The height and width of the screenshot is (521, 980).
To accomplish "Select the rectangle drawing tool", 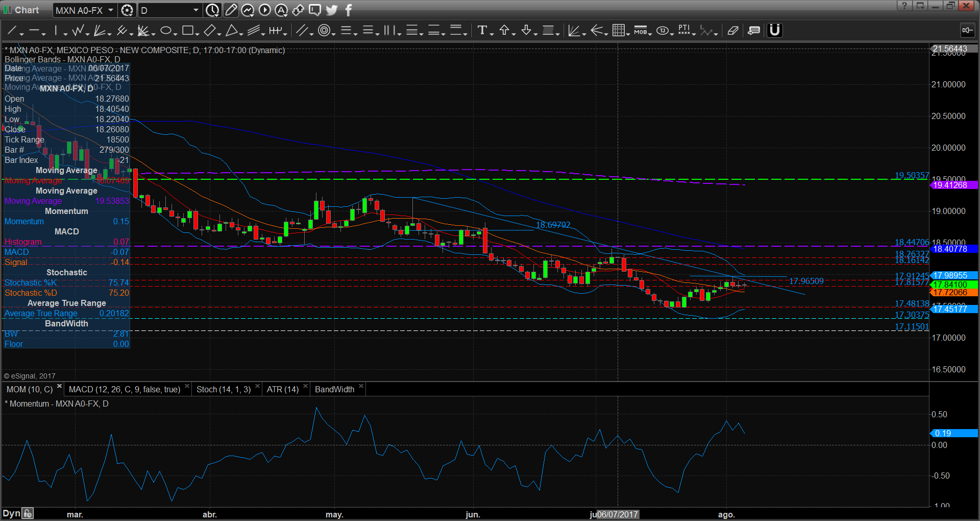I will point(187,31).
